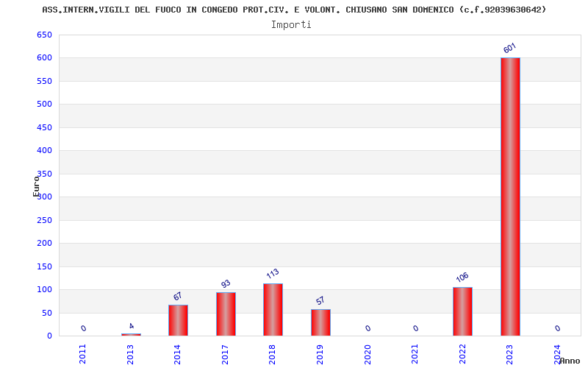Click the y-axis tick label 400
The width and height of the screenshot is (588, 368).
click(x=44, y=151)
